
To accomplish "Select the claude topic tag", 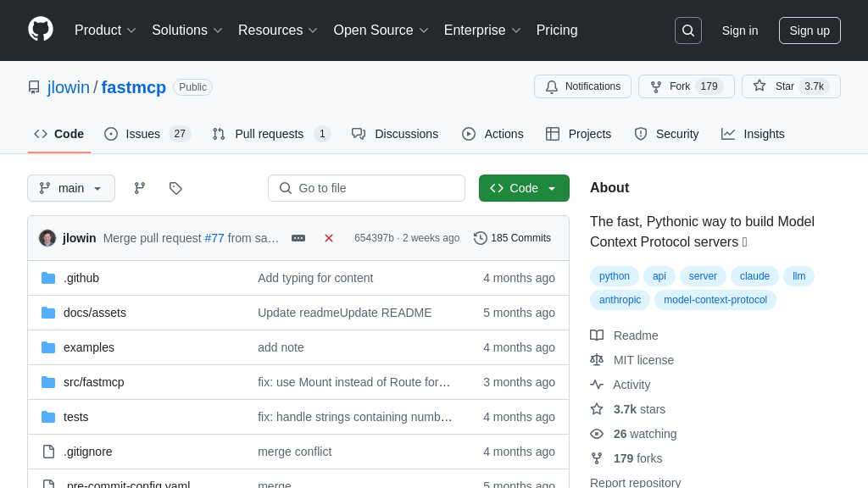I will tap(754, 276).
